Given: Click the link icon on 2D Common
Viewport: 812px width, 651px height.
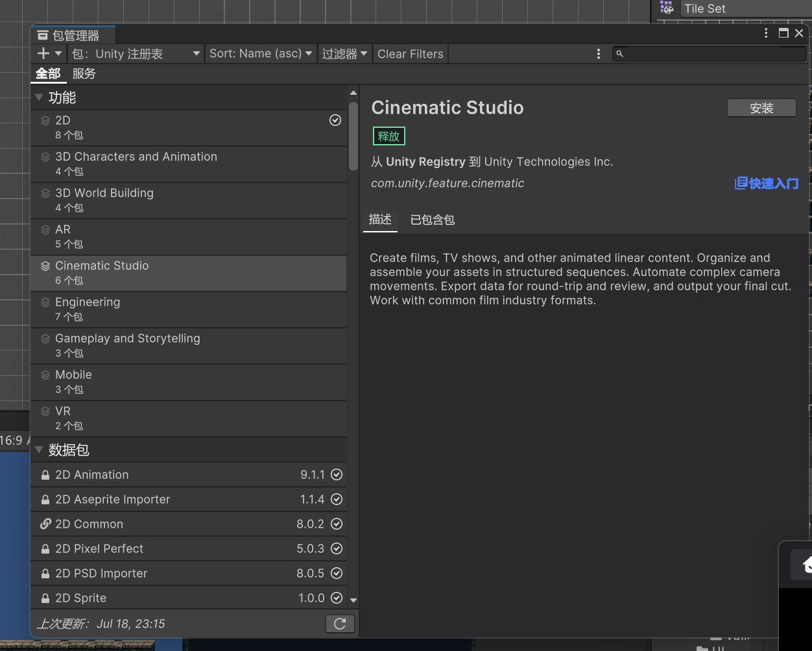Looking at the screenshot, I should 45,524.
